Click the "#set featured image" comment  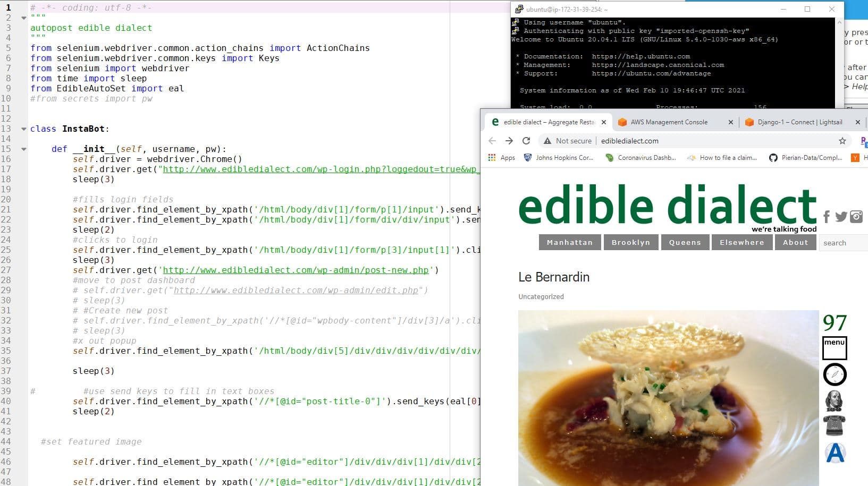[91, 441]
